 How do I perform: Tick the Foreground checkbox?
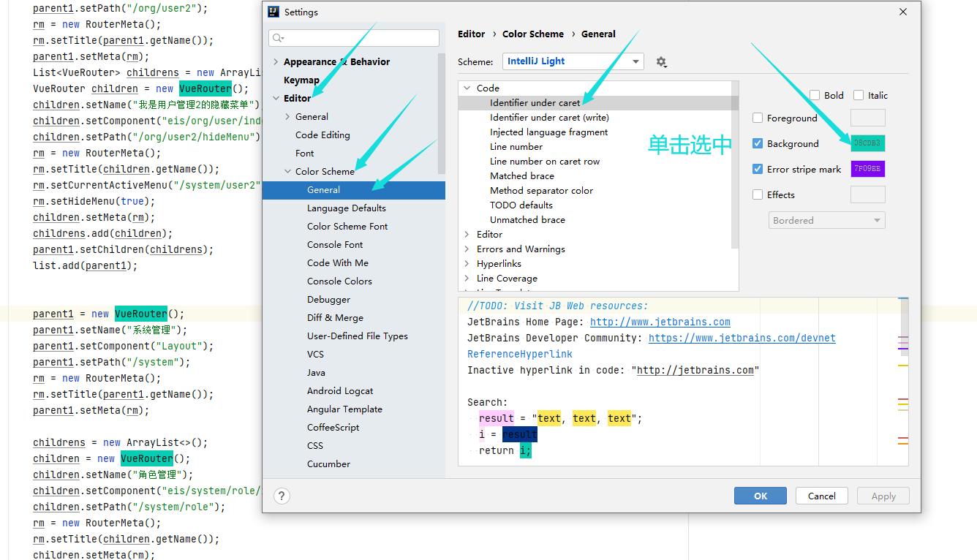(x=758, y=118)
